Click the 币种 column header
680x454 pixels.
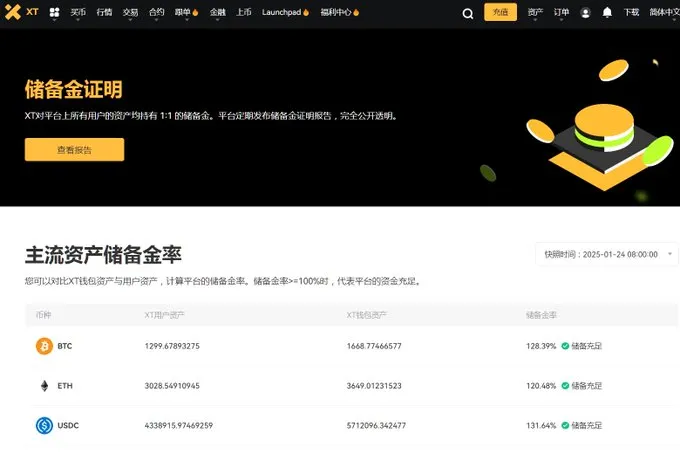(x=43, y=315)
